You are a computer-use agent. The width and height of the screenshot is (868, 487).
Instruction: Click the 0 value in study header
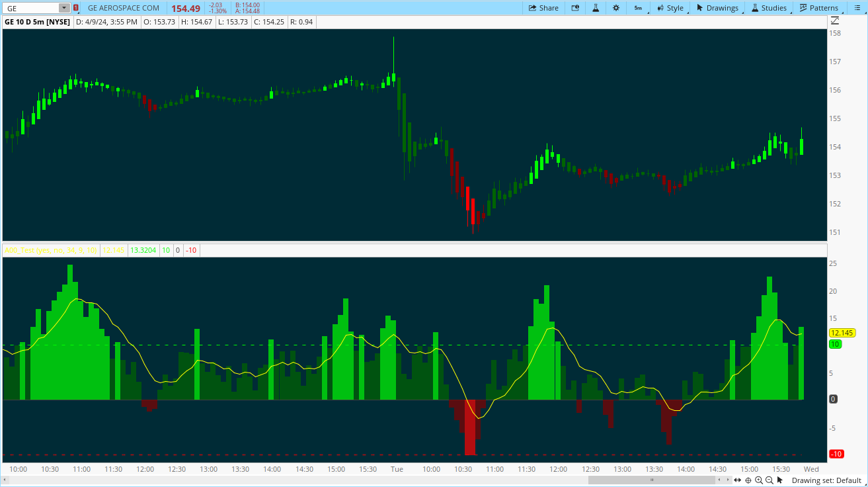point(178,250)
